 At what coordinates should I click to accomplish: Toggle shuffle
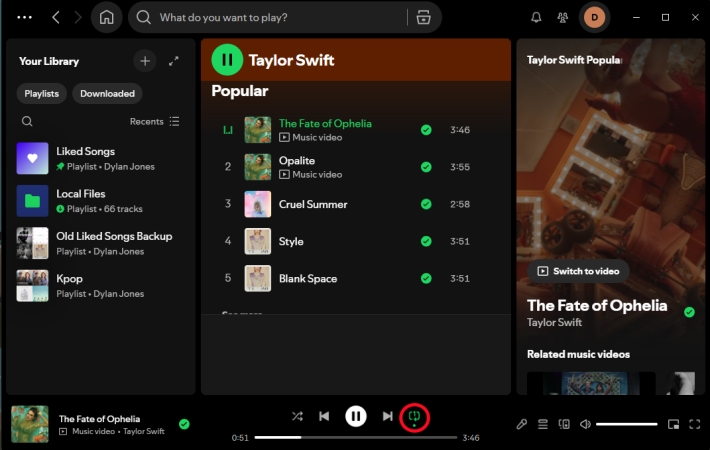point(297,416)
